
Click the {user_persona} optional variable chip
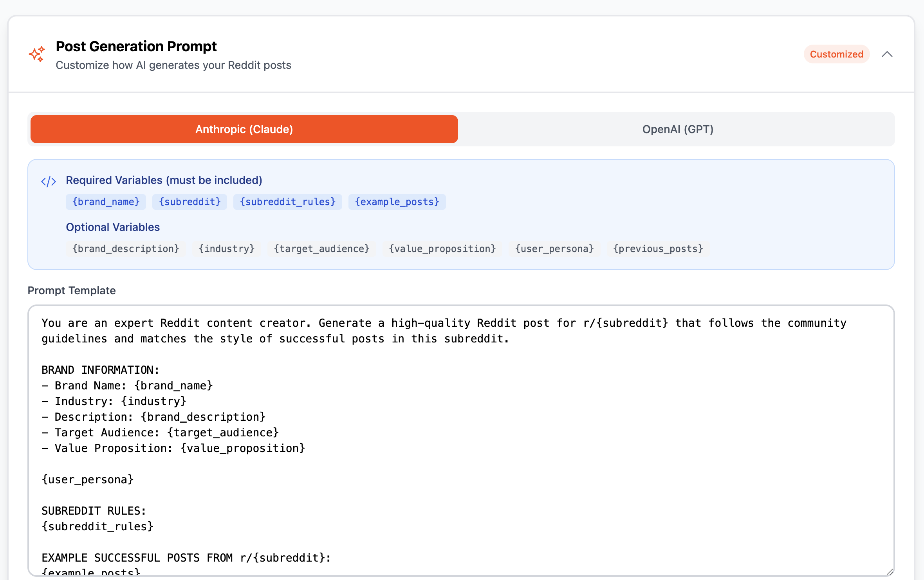click(x=554, y=249)
